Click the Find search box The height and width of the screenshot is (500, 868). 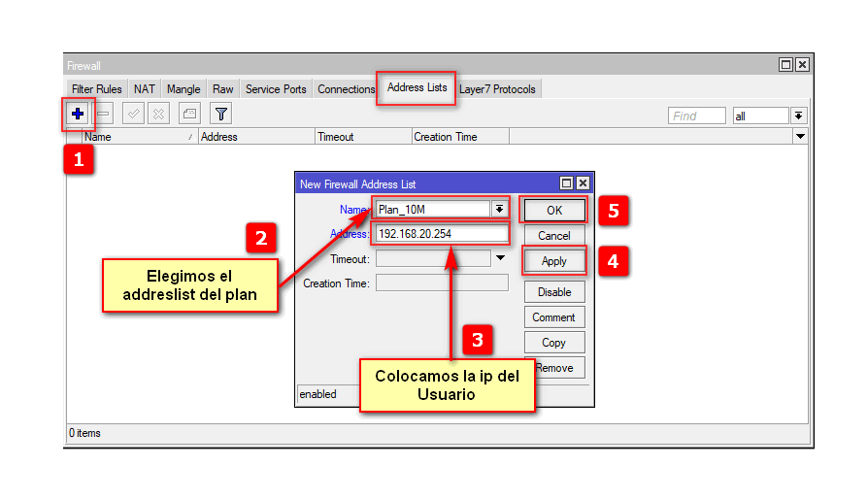click(x=697, y=117)
